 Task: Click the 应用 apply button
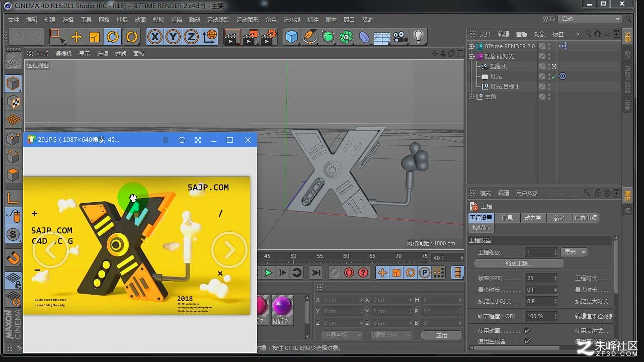pyautogui.click(x=441, y=335)
